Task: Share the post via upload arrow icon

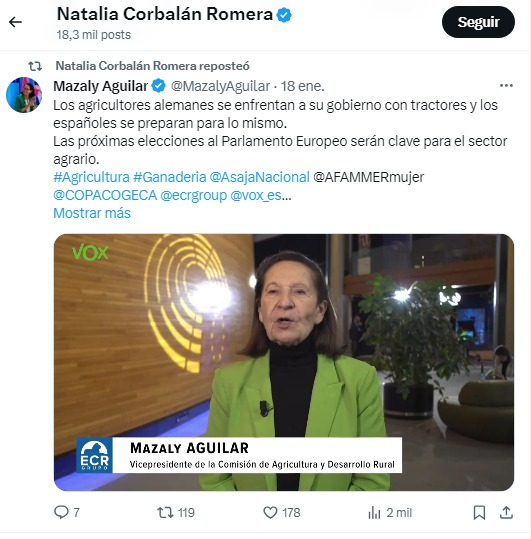Action: (506, 513)
